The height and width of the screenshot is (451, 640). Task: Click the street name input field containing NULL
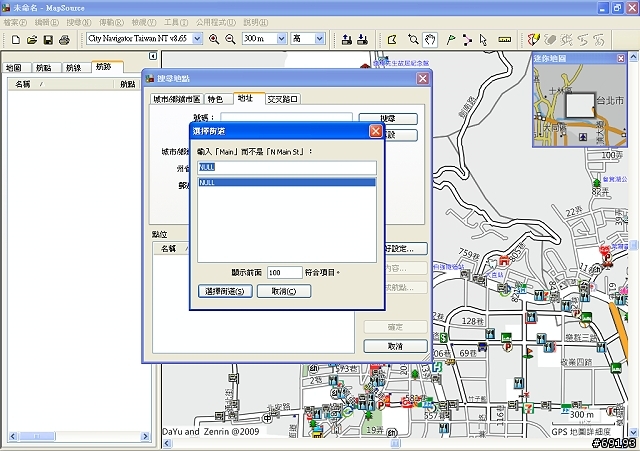coord(287,168)
